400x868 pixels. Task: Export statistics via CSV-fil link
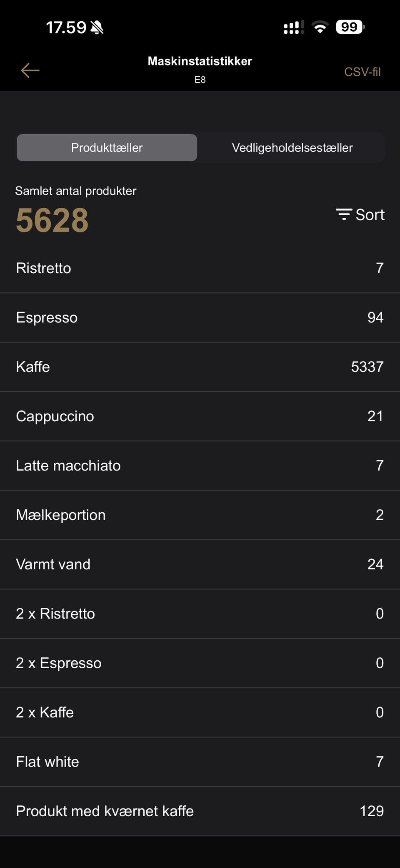click(362, 72)
